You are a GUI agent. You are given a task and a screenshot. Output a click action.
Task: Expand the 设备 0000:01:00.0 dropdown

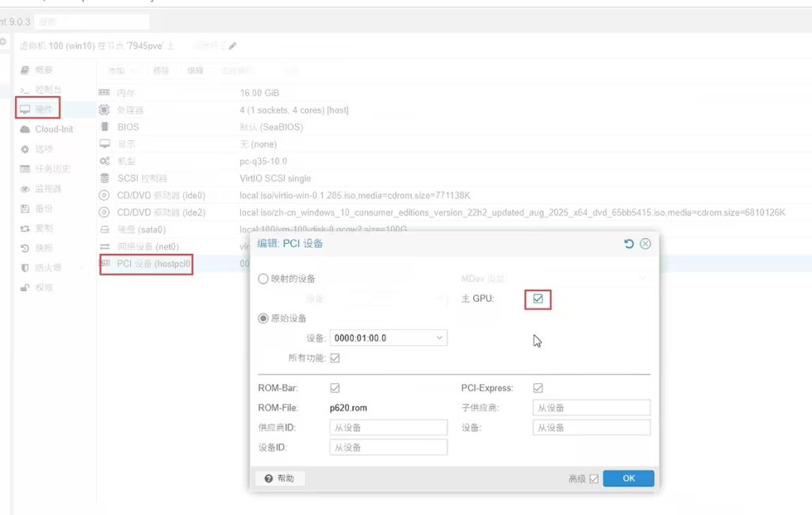440,338
